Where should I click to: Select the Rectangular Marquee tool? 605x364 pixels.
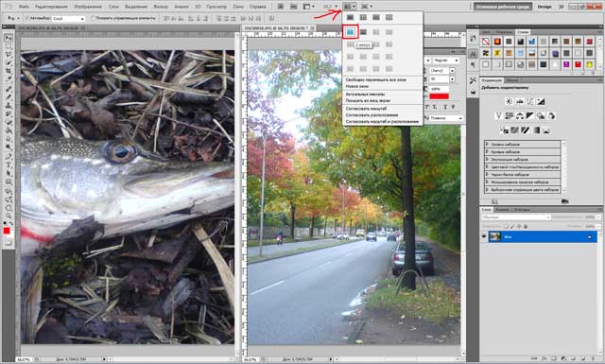[x=8, y=46]
